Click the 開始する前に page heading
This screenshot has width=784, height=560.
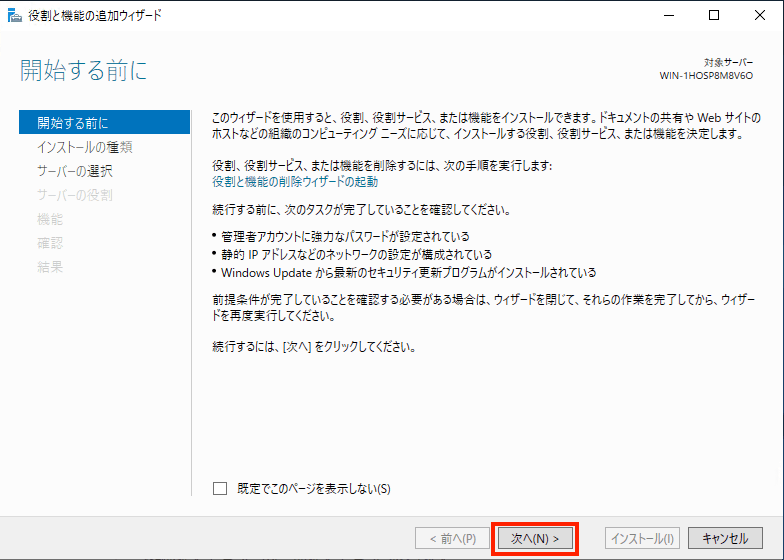(x=84, y=70)
